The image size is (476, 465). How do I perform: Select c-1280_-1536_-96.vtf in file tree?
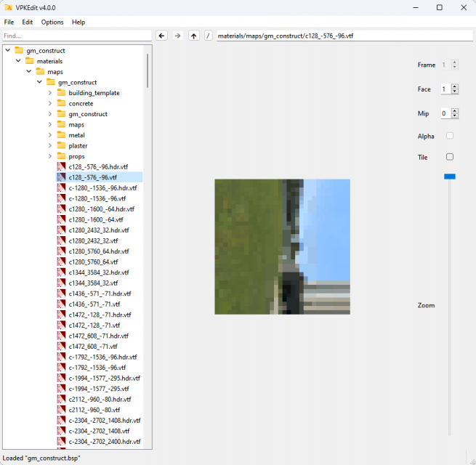(97, 198)
